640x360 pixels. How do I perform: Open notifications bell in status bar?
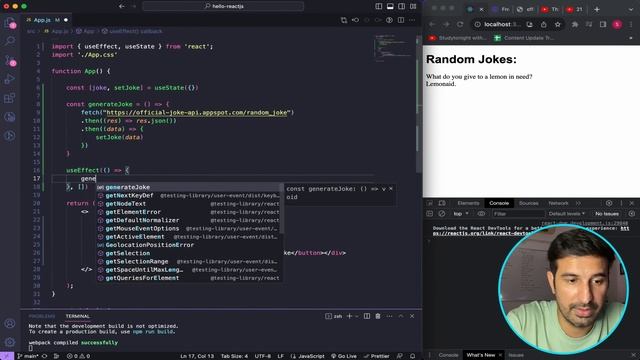coord(413,356)
